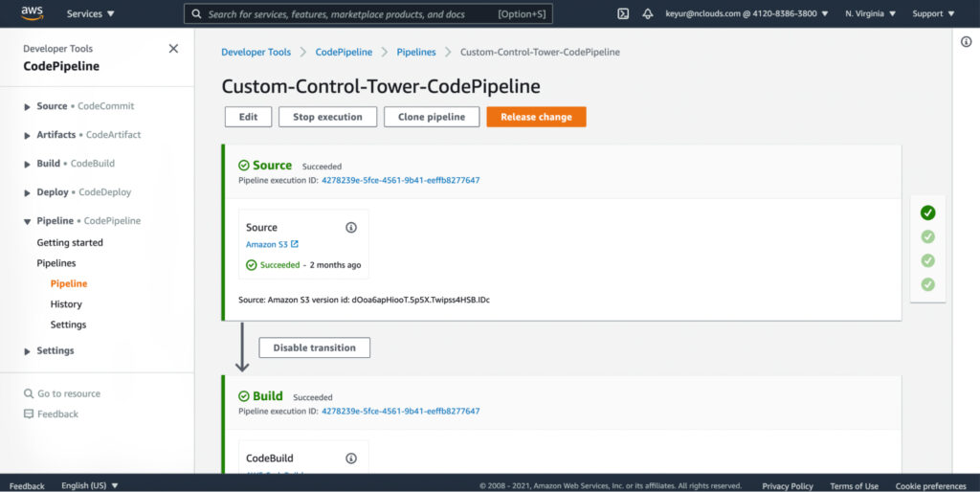Open the Services dropdown menu
Viewport: 980px width, 492px height.
[91, 13]
